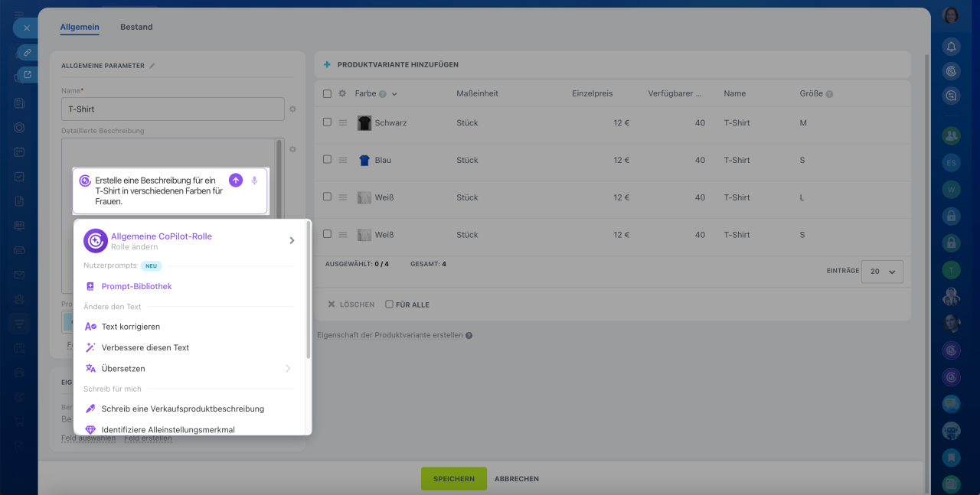Screen dimensions: 980x495
Task: Click the drag handle of the Blau row
Action: click(x=343, y=160)
